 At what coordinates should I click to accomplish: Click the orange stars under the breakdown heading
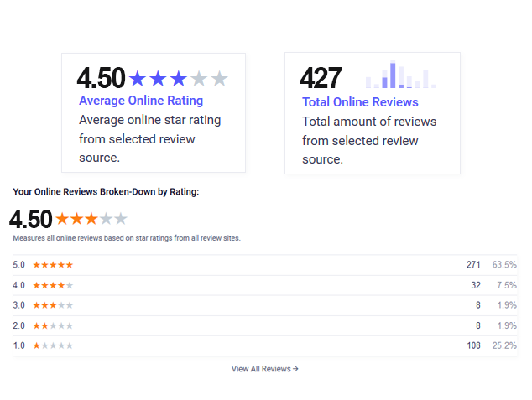pyautogui.click(x=91, y=219)
